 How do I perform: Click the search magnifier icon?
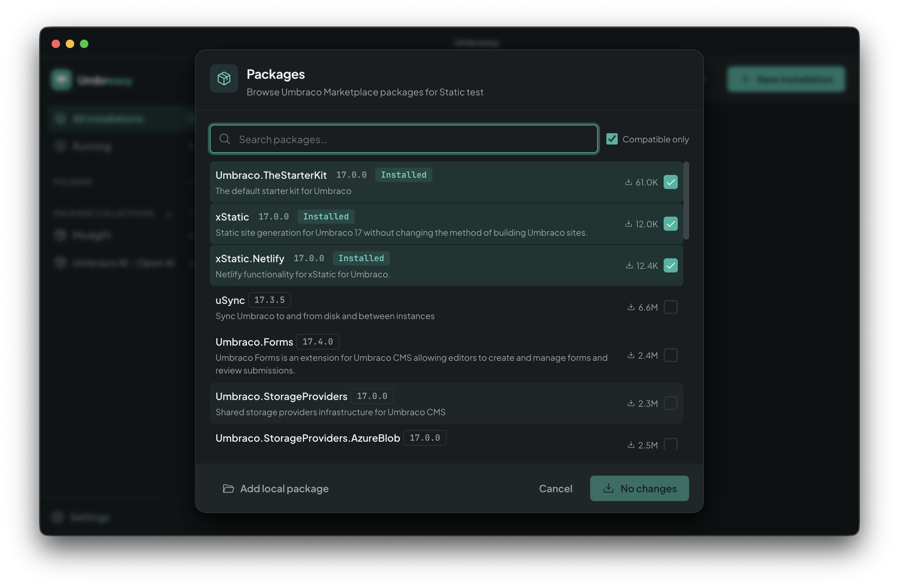225,139
